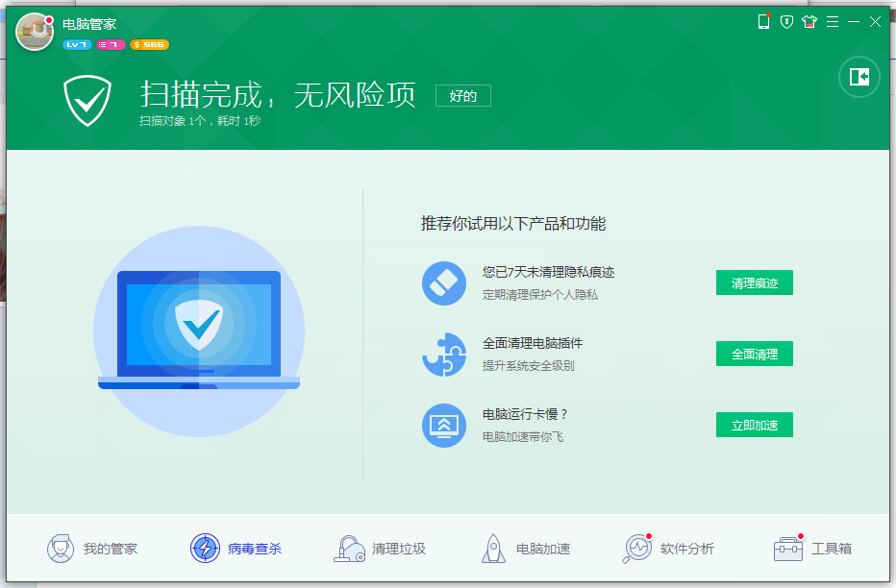Switch to 电脑加速 tab

point(525,549)
